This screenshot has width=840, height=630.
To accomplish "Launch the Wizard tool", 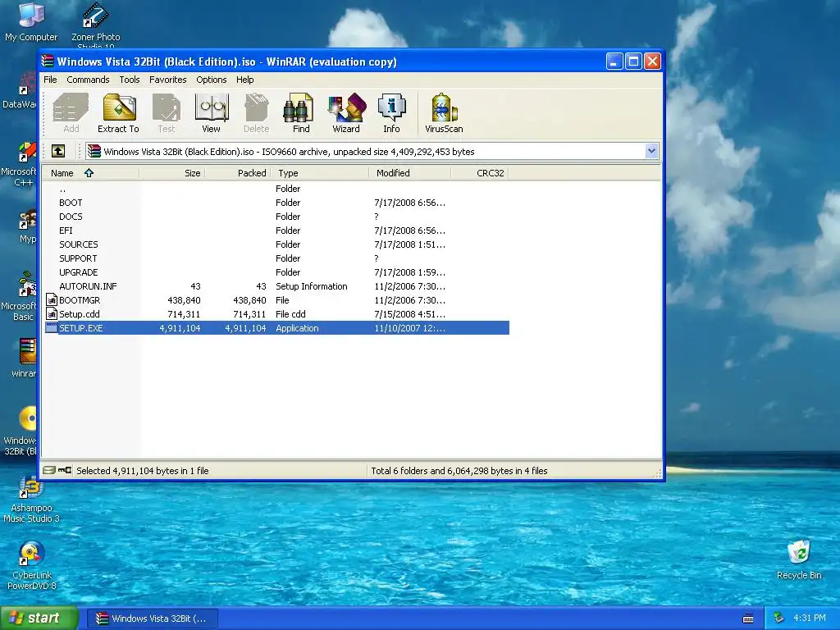I will point(346,113).
